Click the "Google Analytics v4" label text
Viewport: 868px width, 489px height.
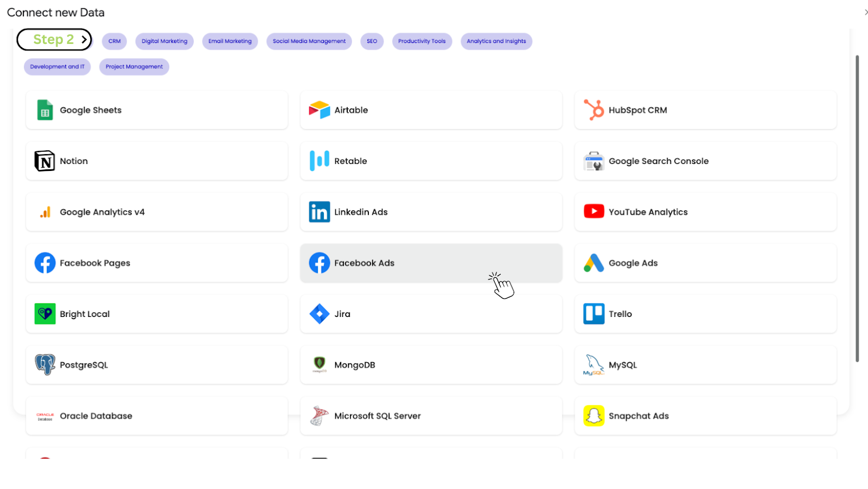(x=103, y=212)
